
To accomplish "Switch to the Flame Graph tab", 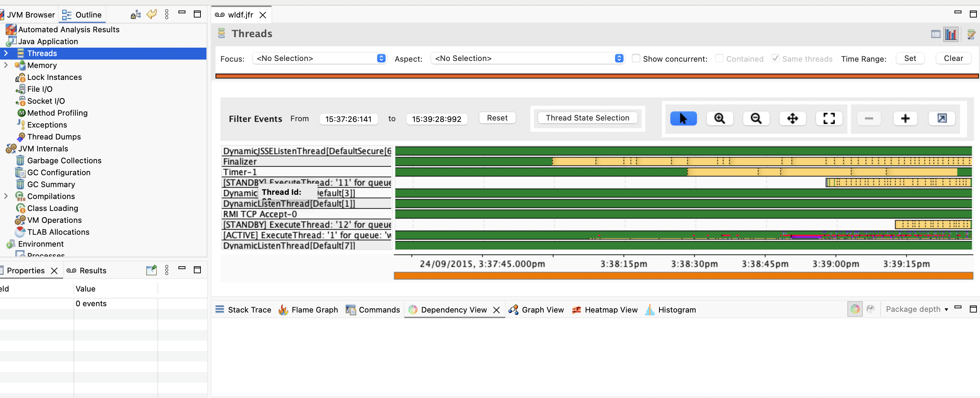I will [x=308, y=310].
